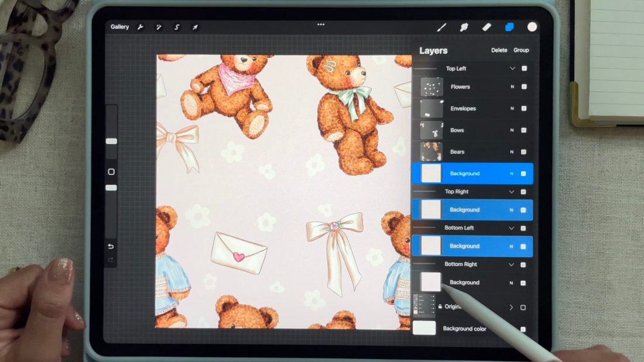Screen dimensions: 644x362
Task: Open blend mode N for Top Right Background
Action: [511, 210]
